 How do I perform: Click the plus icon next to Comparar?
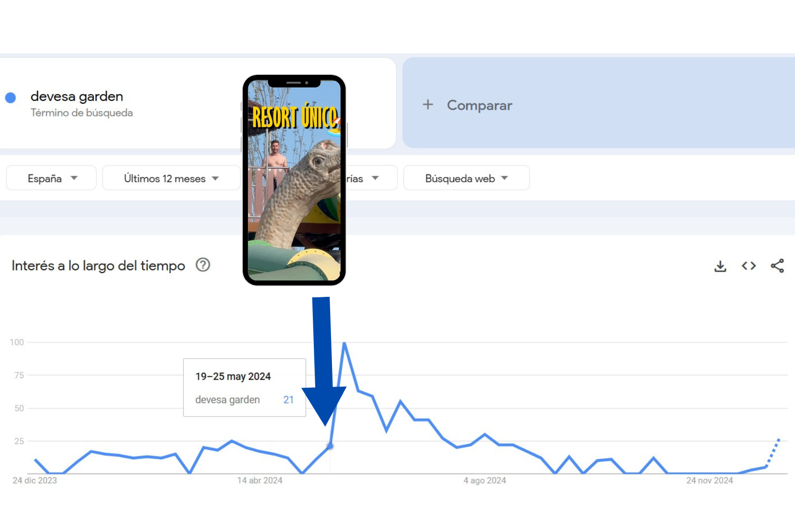428,105
